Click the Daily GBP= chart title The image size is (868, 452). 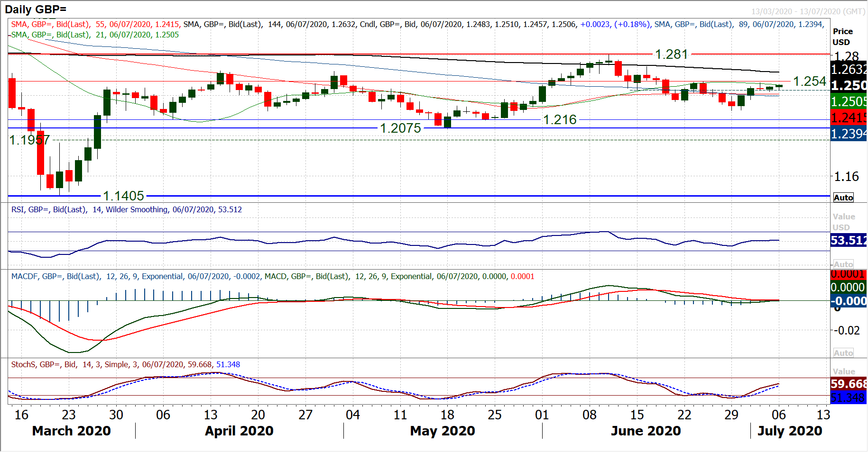pyautogui.click(x=36, y=9)
